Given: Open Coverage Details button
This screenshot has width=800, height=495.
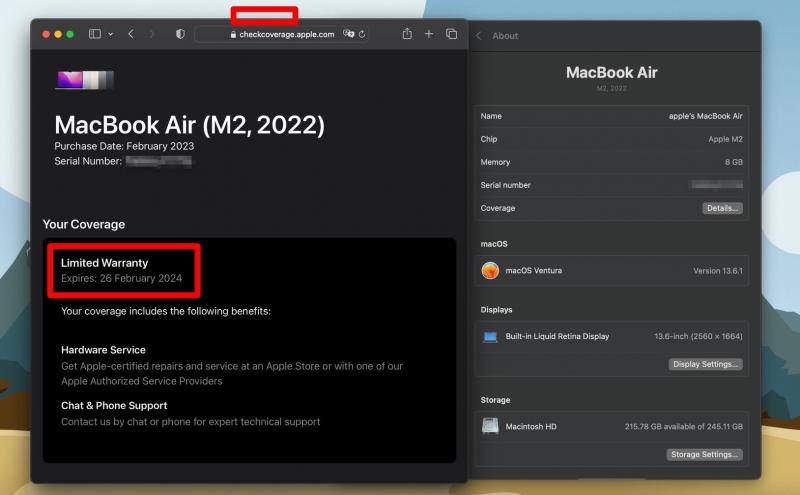Looking at the screenshot, I should point(722,208).
